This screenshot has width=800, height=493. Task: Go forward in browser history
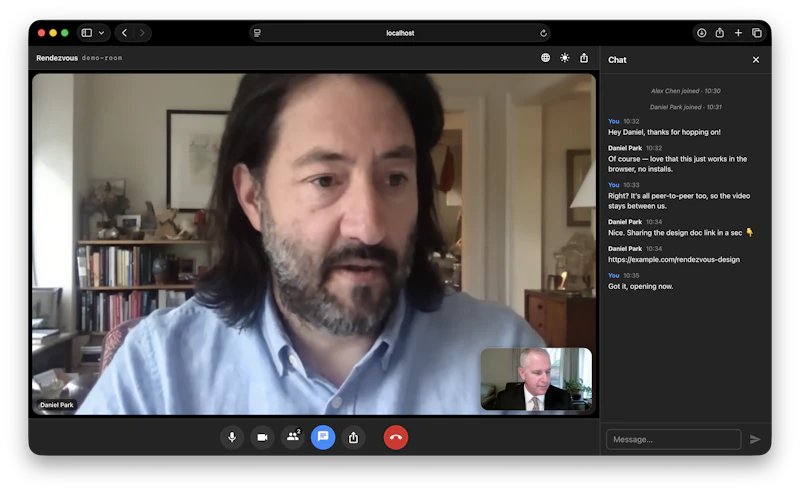tap(142, 33)
